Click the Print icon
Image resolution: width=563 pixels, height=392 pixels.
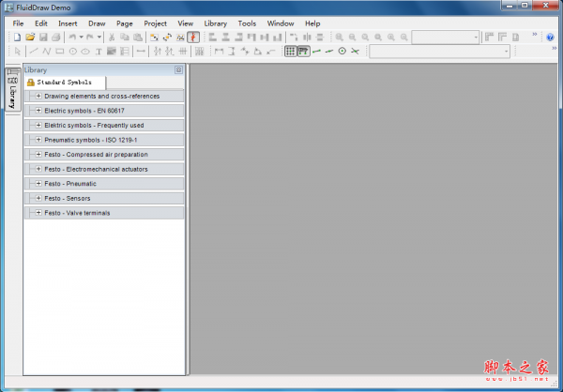point(56,37)
